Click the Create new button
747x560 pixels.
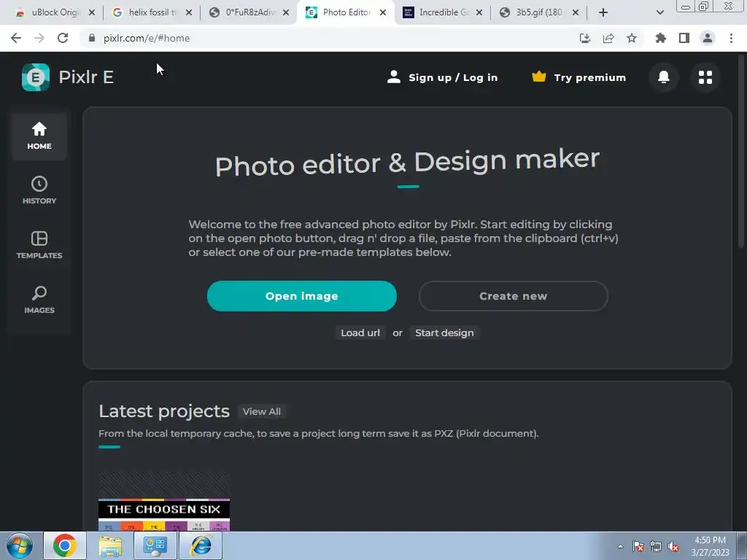(513, 296)
